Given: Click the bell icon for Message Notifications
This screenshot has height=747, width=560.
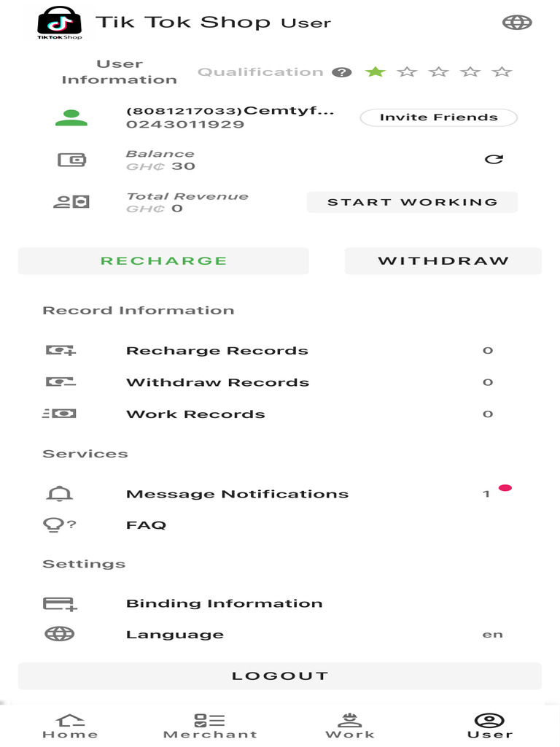Looking at the screenshot, I should [x=60, y=494].
